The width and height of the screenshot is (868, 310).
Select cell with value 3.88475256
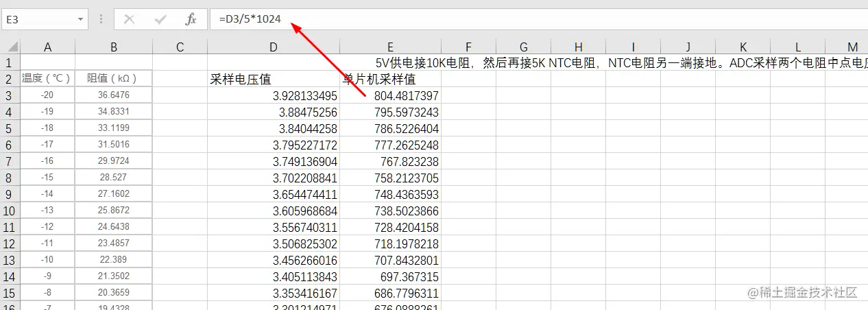coord(274,112)
